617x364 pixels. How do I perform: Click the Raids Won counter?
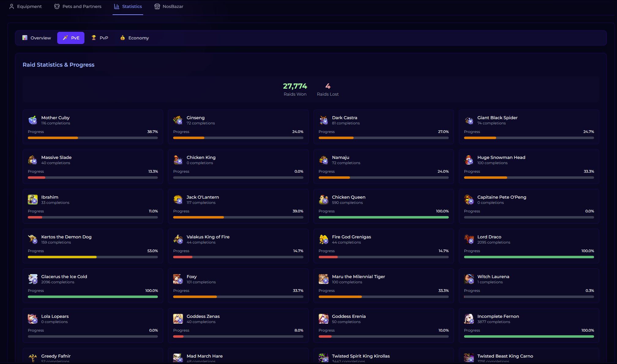click(x=295, y=89)
